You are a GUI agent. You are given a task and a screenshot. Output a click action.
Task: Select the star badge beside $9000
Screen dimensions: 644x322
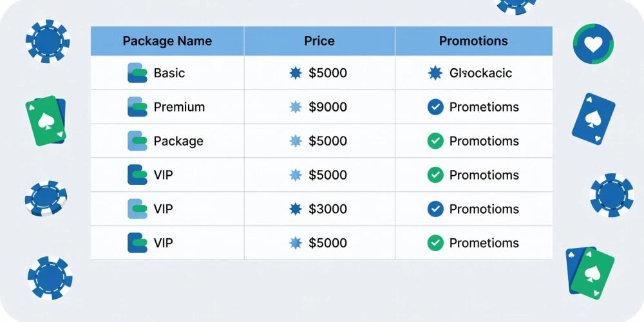coord(296,107)
